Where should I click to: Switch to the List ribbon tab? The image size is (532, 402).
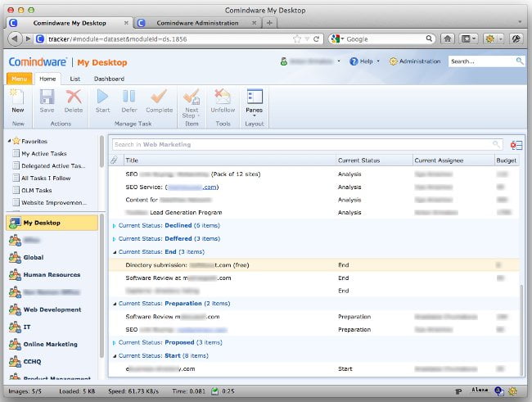tap(75, 79)
